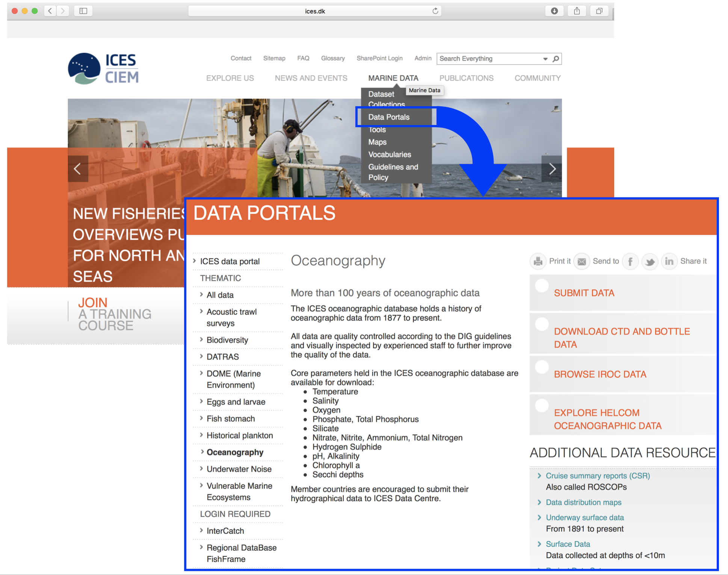Screen dimensions: 728x575
Task: Open the search scope dropdown arrow
Action: (545, 59)
